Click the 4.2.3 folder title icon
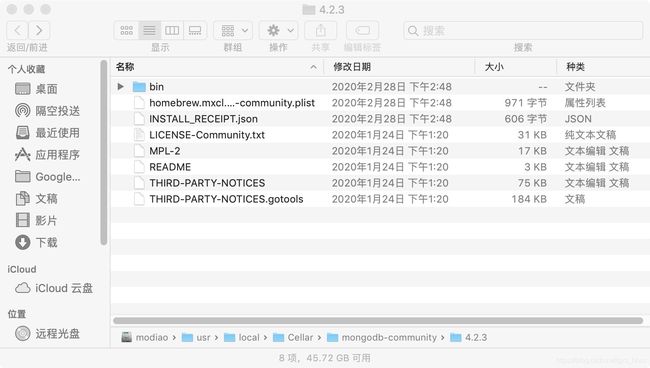 click(x=309, y=10)
